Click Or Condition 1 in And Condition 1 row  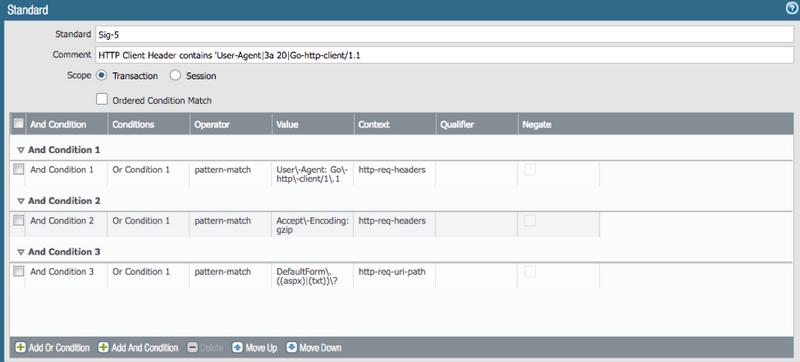coord(148,174)
